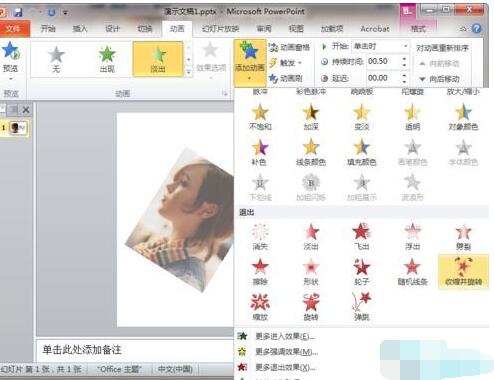Open the 添加动画 dropdown button
This screenshot has height=380, width=494.
(x=250, y=62)
